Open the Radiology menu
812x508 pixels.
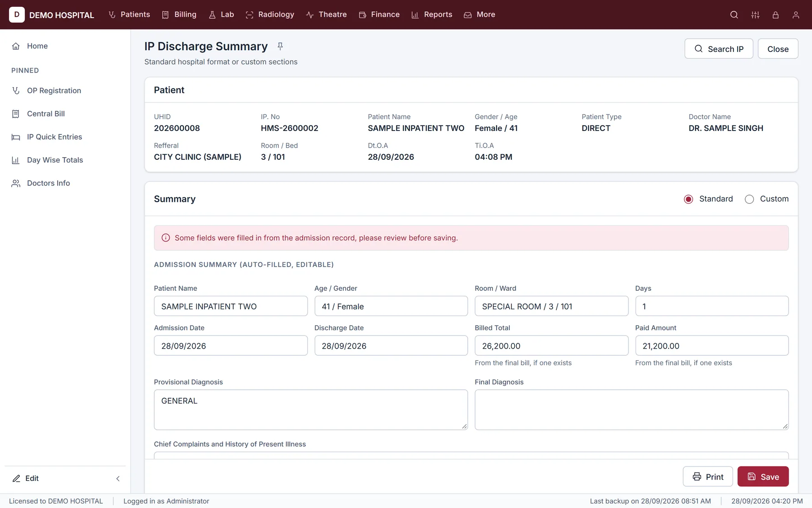click(270, 14)
